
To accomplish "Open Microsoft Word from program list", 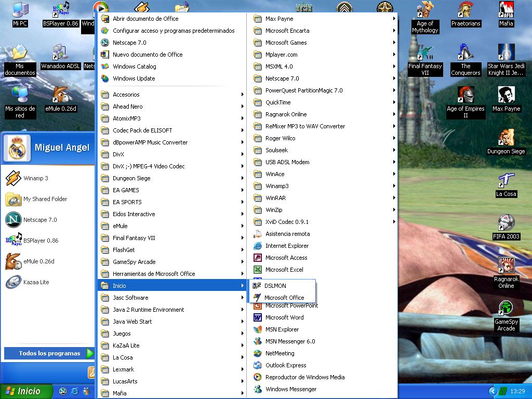I will coord(284,317).
